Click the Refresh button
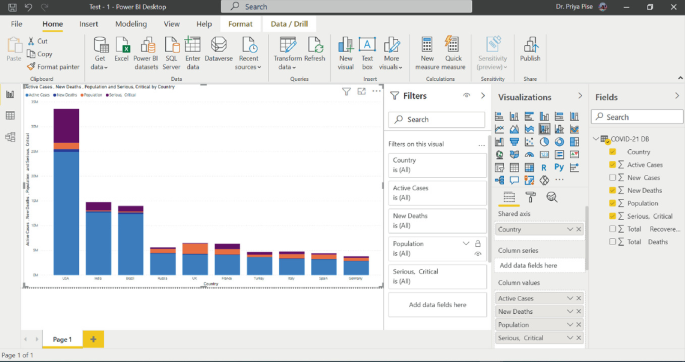Screen dimensions: 685x362 click(315, 49)
